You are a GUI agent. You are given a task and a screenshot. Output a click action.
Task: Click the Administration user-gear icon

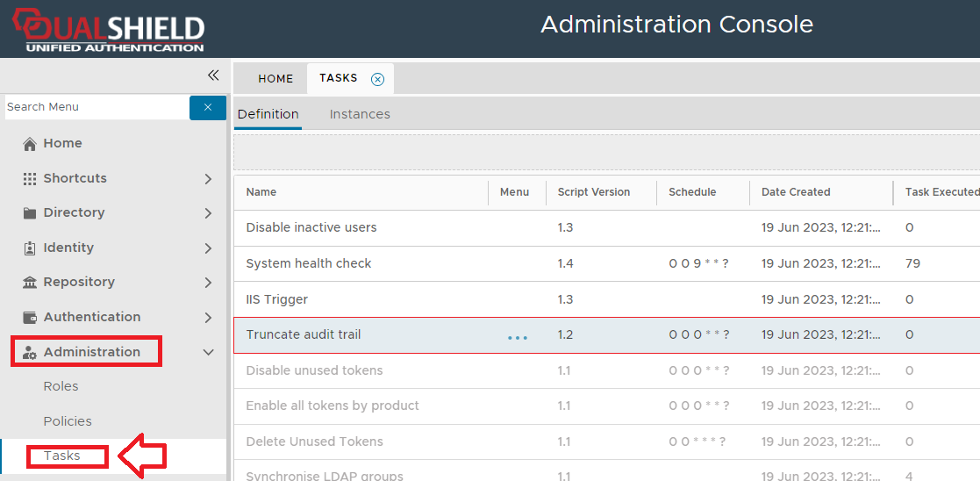click(30, 353)
